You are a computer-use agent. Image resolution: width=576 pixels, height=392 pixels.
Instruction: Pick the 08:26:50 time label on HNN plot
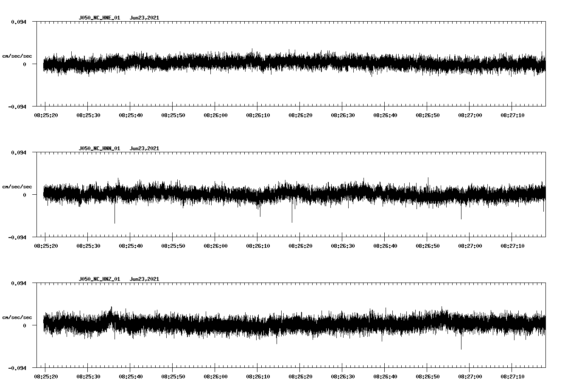(428, 246)
